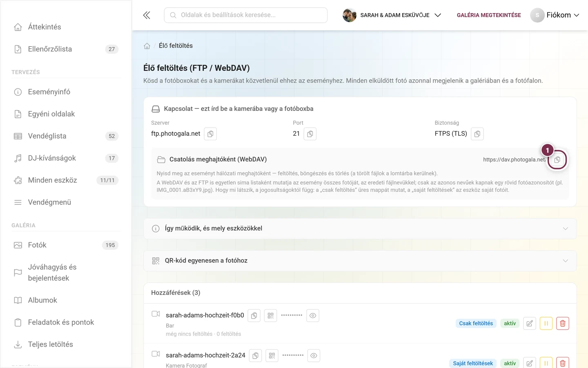Open Minden eszköz in the sidebar

point(66,180)
